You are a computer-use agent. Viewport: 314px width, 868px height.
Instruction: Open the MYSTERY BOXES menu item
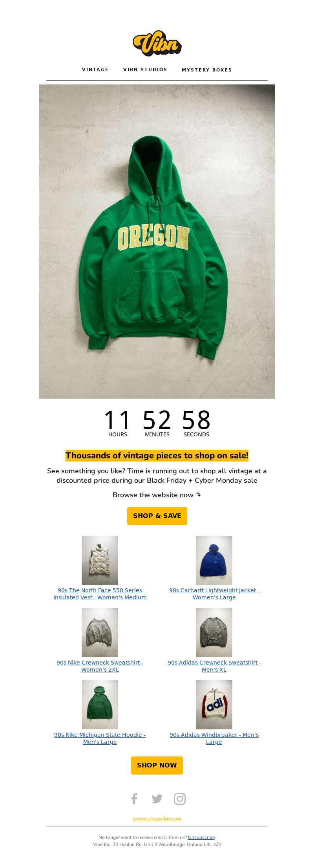click(x=207, y=70)
